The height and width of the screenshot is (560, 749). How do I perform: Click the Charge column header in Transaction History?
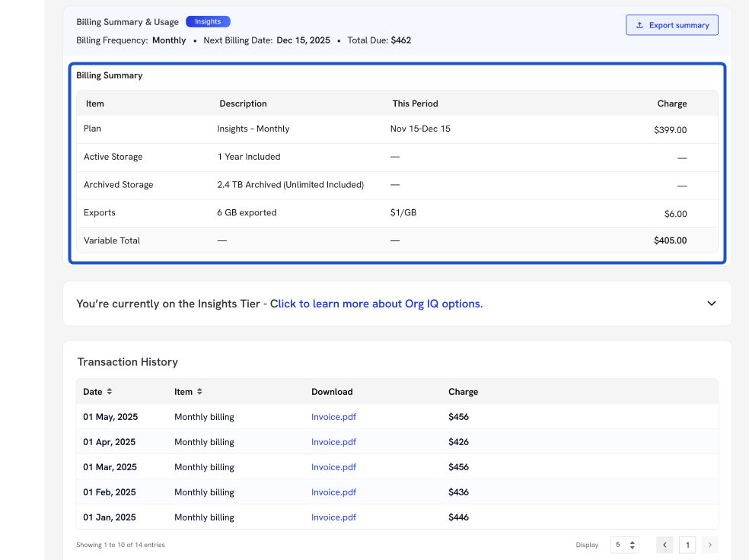[463, 392]
